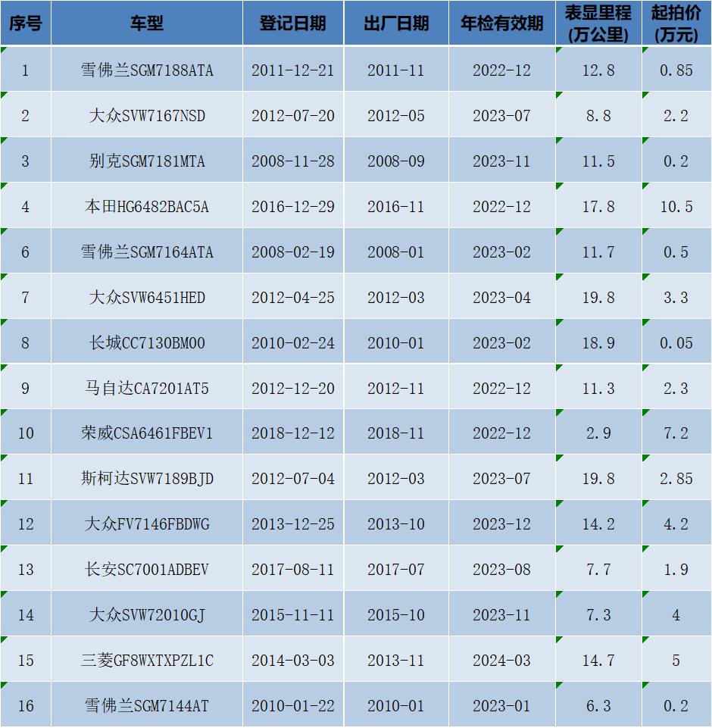The width and height of the screenshot is (712, 728).
Task: Click cell 大众SVW72010GJ
Action: click(147, 614)
